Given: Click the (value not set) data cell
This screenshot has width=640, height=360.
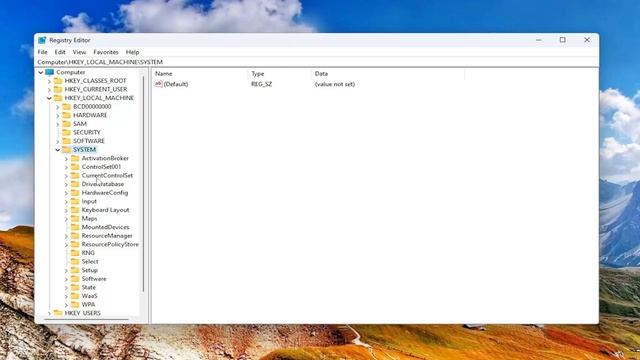Looking at the screenshot, I should (x=335, y=84).
